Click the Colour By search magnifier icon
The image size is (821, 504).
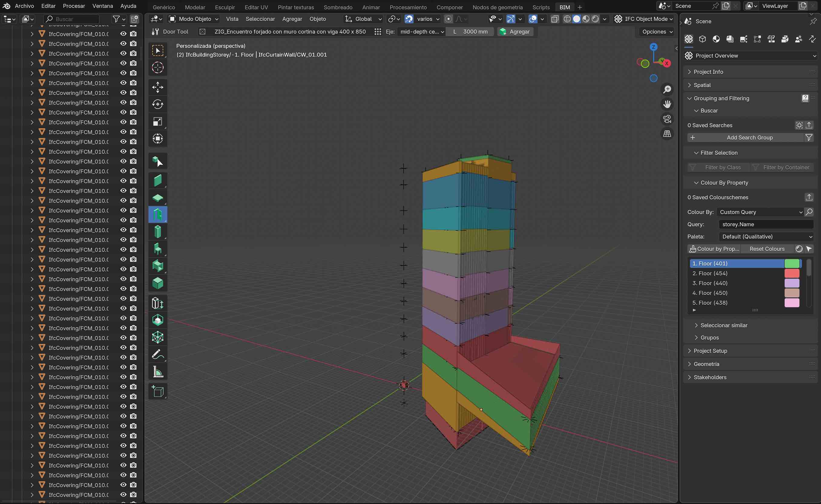point(809,212)
